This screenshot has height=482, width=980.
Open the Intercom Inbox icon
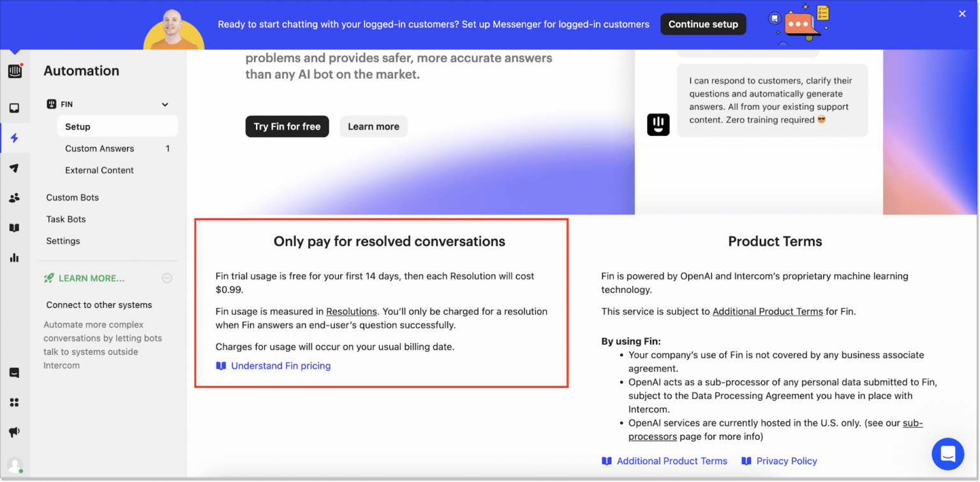15,108
